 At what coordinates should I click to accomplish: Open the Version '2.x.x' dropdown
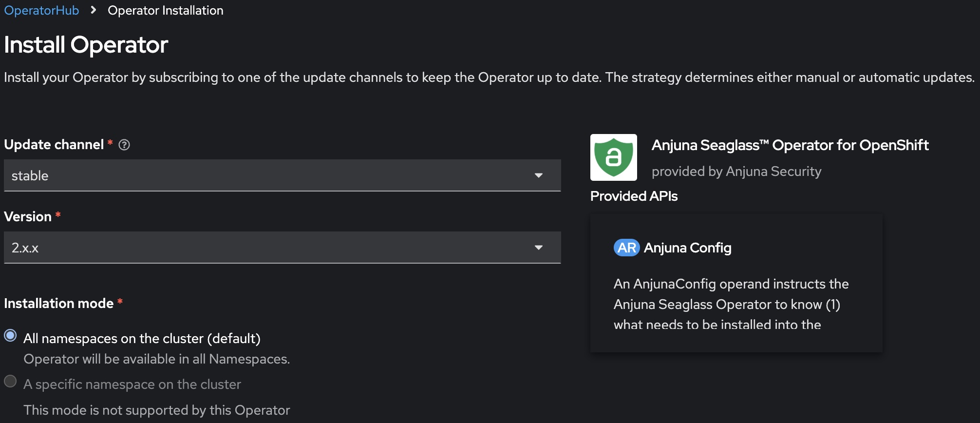click(x=273, y=248)
